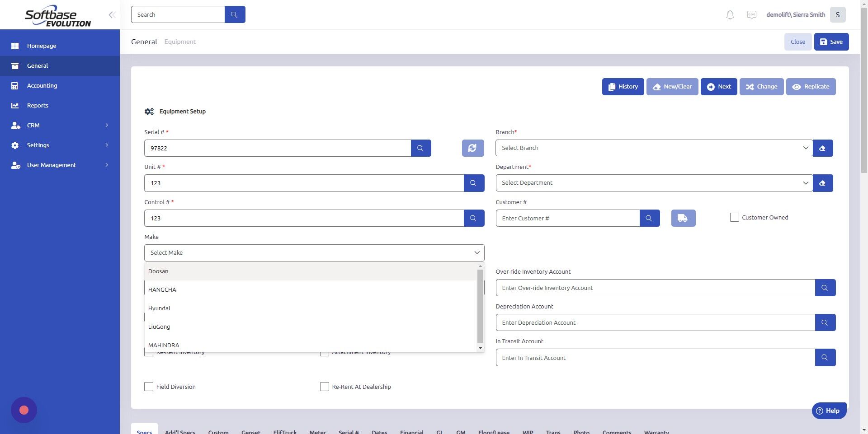Viewport: 868px width, 434px height.
Task: Check the Field Diversion checkbox
Action: click(149, 387)
